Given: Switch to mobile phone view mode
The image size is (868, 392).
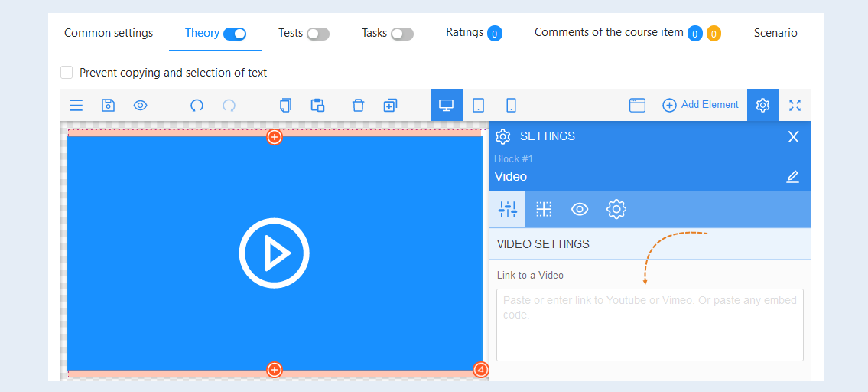Looking at the screenshot, I should pyautogui.click(x=512, y=105).
